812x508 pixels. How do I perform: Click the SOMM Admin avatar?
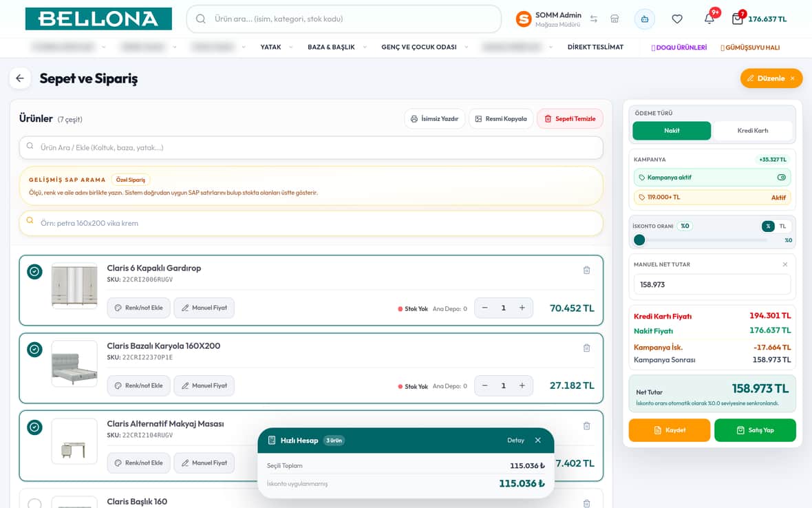pyautogui.click(x=524, y=19)
